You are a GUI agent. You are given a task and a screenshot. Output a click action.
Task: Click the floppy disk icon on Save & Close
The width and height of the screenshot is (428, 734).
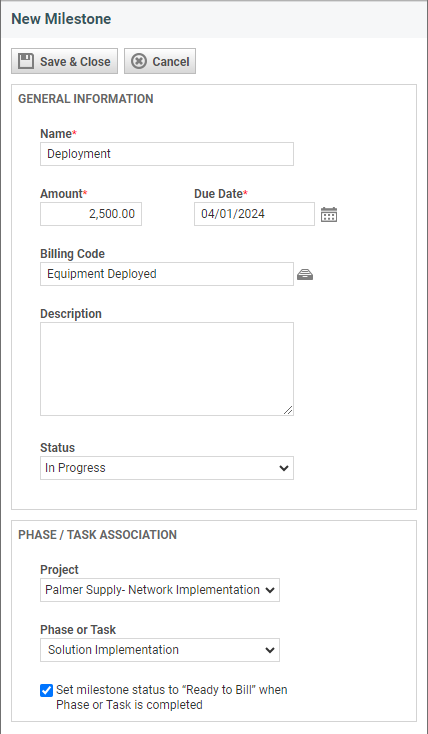click(x=26, y=61)
